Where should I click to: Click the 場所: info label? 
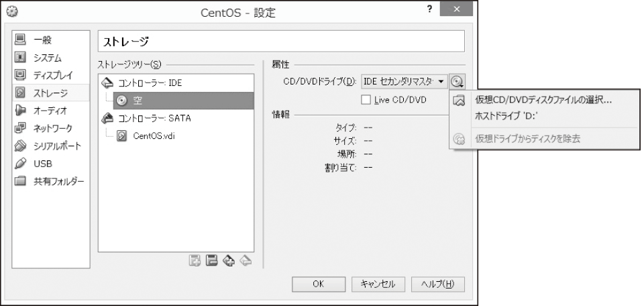coord(347,154)
